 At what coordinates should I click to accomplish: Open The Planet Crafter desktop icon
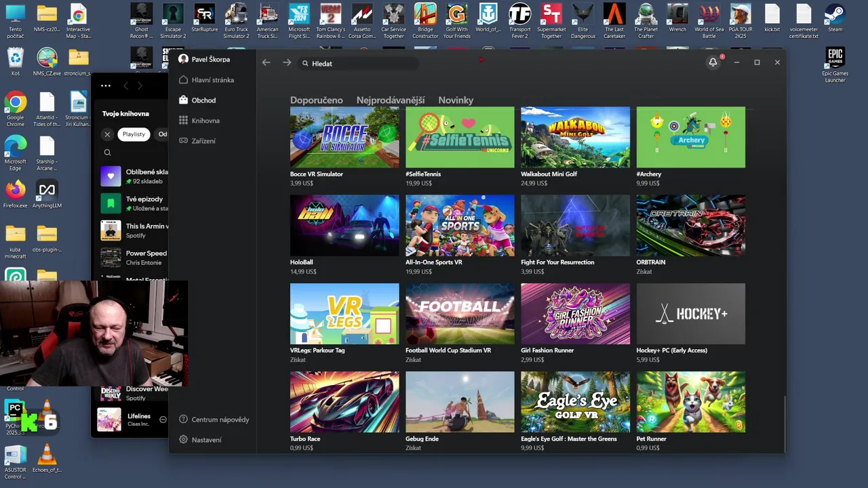[x=646, y=20]
